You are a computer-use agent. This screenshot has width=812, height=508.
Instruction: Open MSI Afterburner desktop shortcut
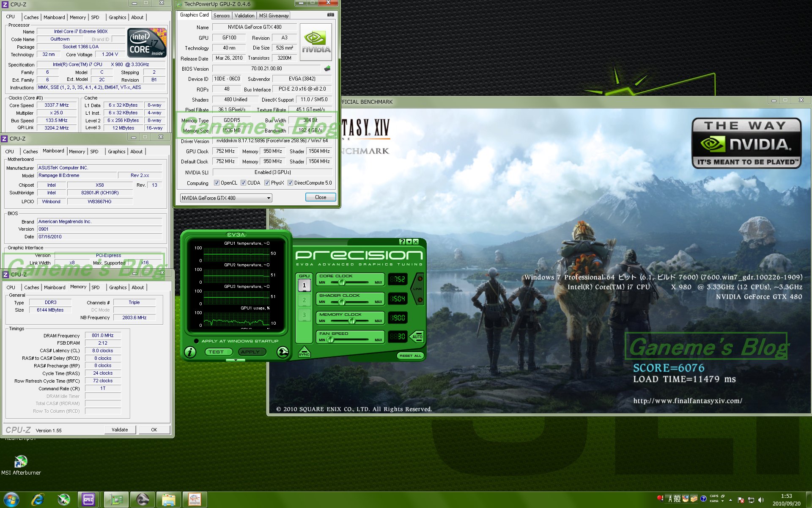pyautogui.click(x=21, y=462)
